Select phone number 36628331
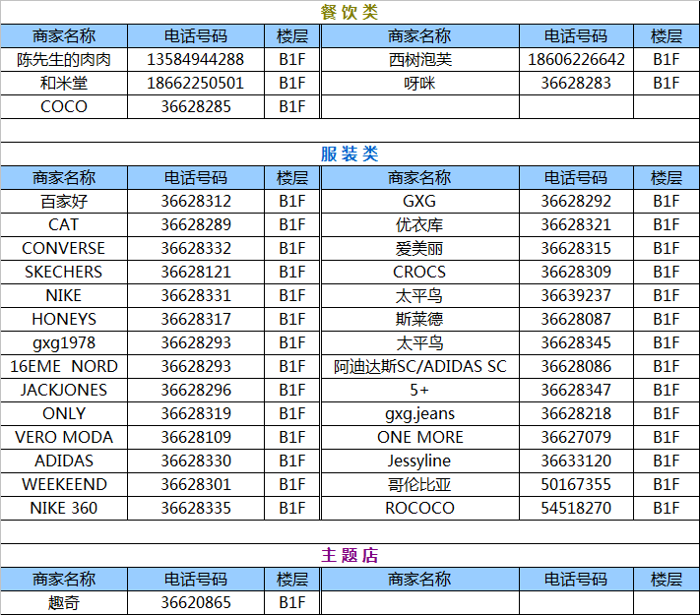Image resolution: width=700 pixels, height=615 pixels. tap(196, 295)
